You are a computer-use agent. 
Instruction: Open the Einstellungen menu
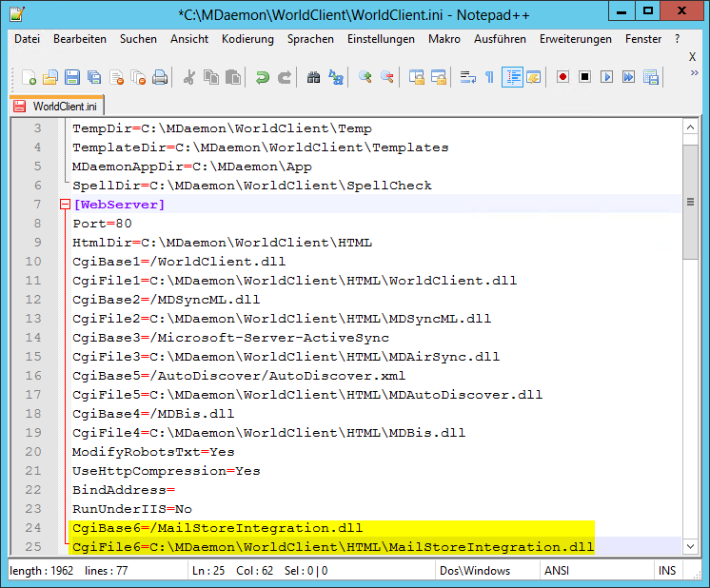click(381, 39)
